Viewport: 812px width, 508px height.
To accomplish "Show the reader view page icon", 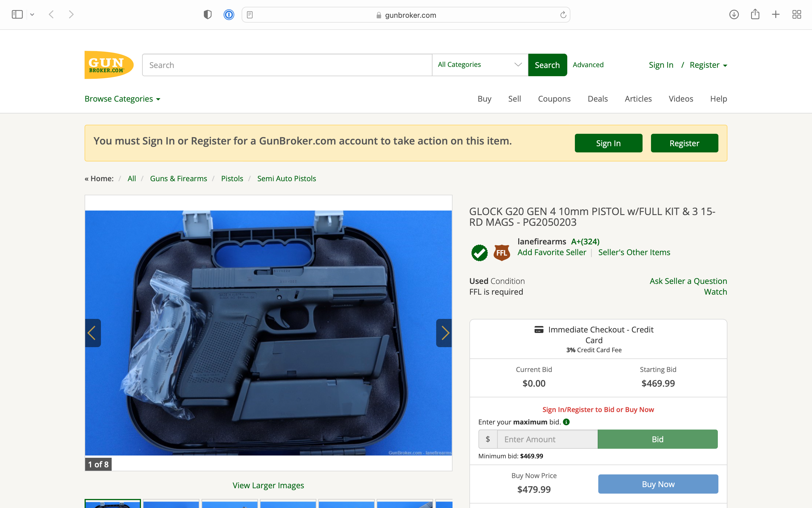I will (250, 15).
